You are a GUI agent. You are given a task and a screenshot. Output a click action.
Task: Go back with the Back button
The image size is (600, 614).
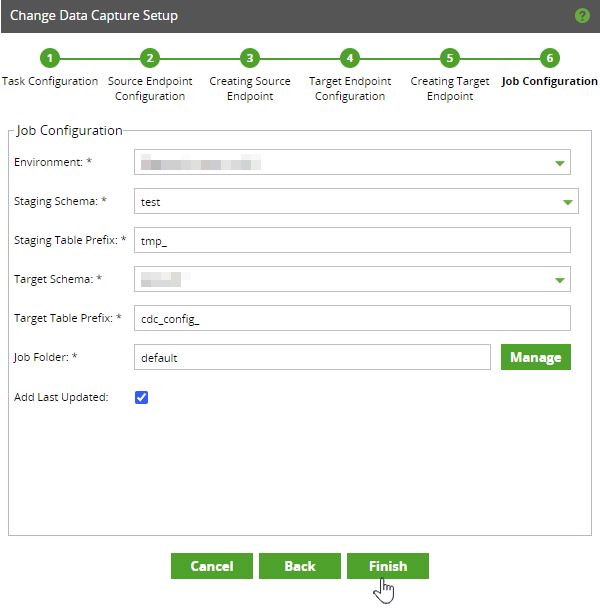click(x=300, y=566)
